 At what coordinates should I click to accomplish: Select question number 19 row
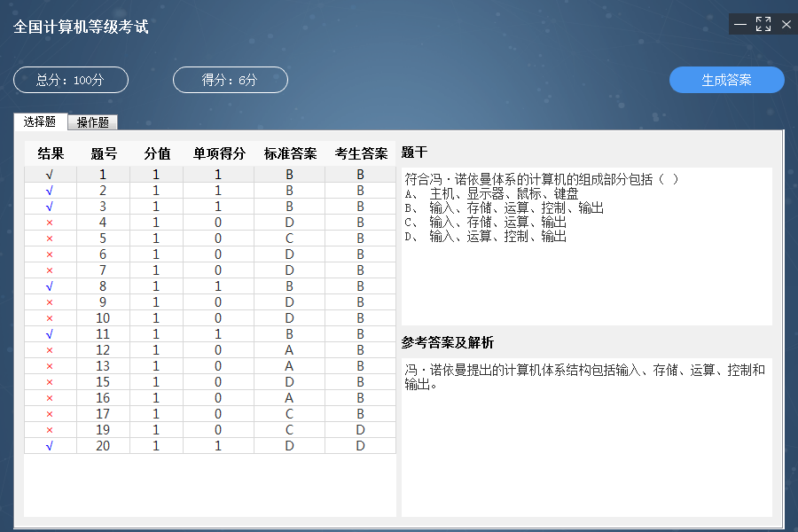209,430
